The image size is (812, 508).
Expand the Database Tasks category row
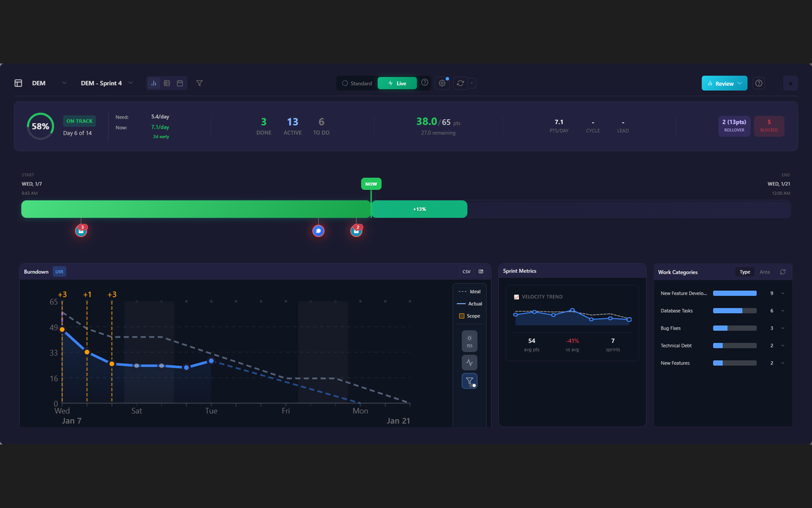point(782,311)
